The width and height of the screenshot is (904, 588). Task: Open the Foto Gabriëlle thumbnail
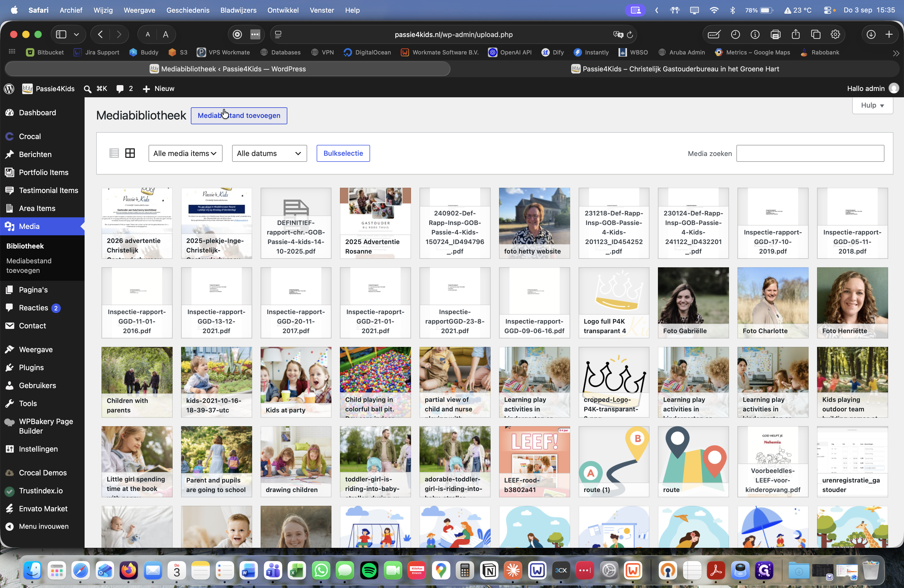[x=693, y=303]
